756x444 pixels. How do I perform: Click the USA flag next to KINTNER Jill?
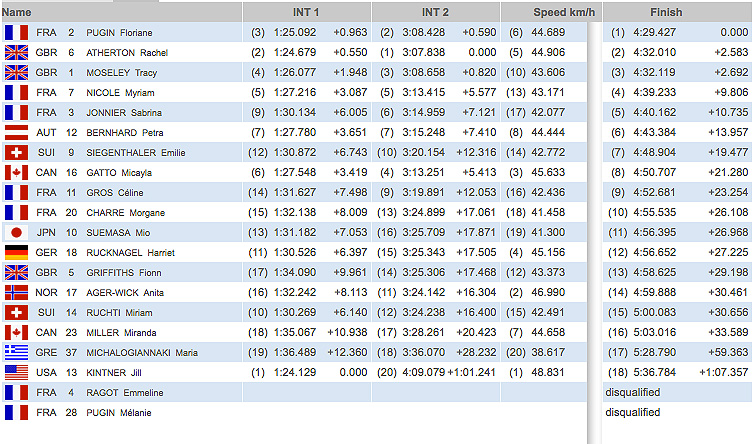(16, 372)
